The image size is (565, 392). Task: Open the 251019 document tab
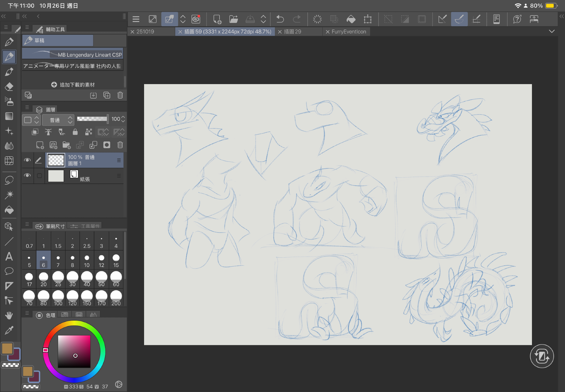click(145, 32)
